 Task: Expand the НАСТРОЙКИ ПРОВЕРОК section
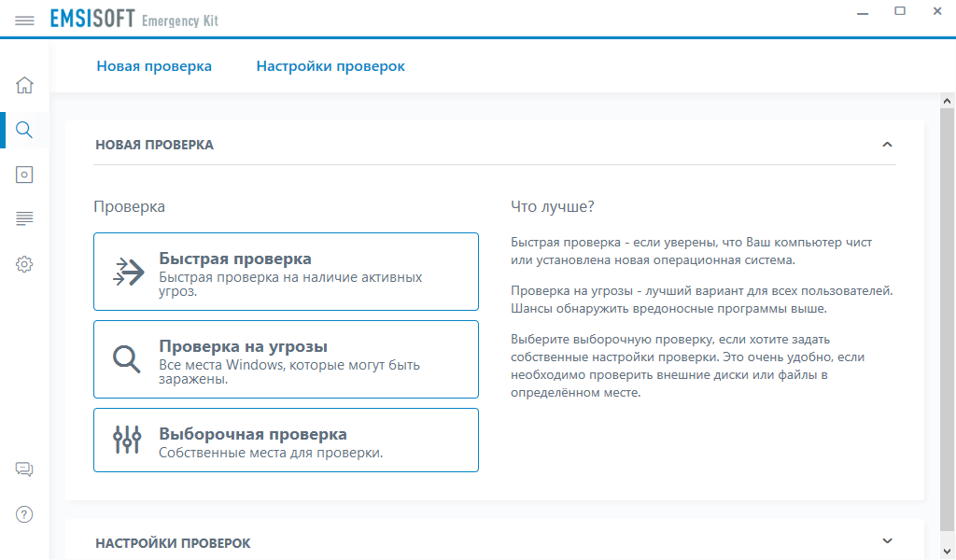(887, 542)
